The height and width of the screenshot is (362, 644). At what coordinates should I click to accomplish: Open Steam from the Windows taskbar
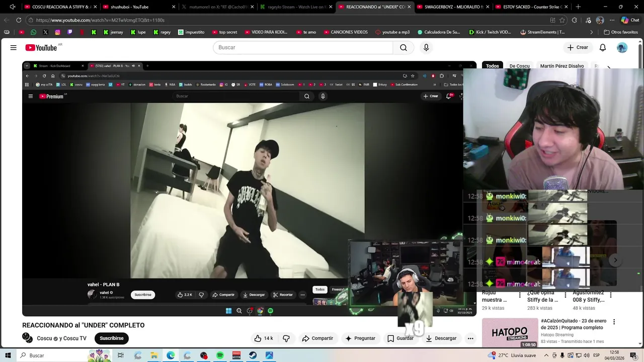[253, 355]
